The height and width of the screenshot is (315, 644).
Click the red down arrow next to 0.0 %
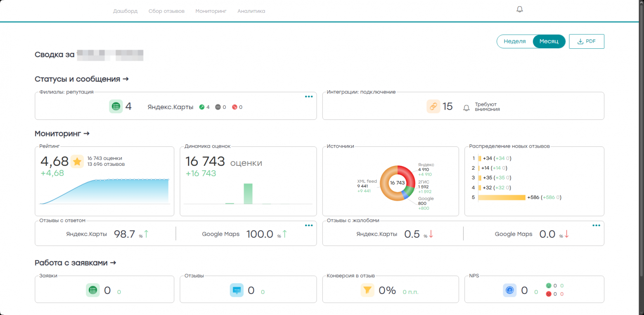coord(566,234)
